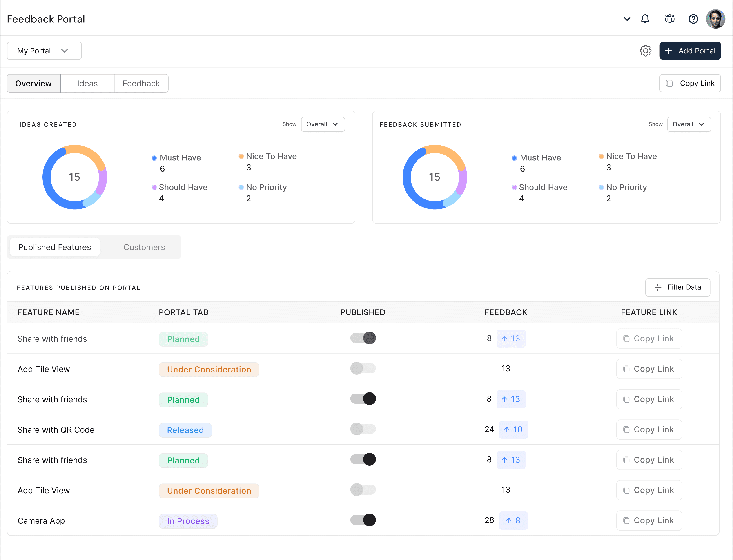Click the user profile avatar
733x560 pixels.
[x=715, y=19]
